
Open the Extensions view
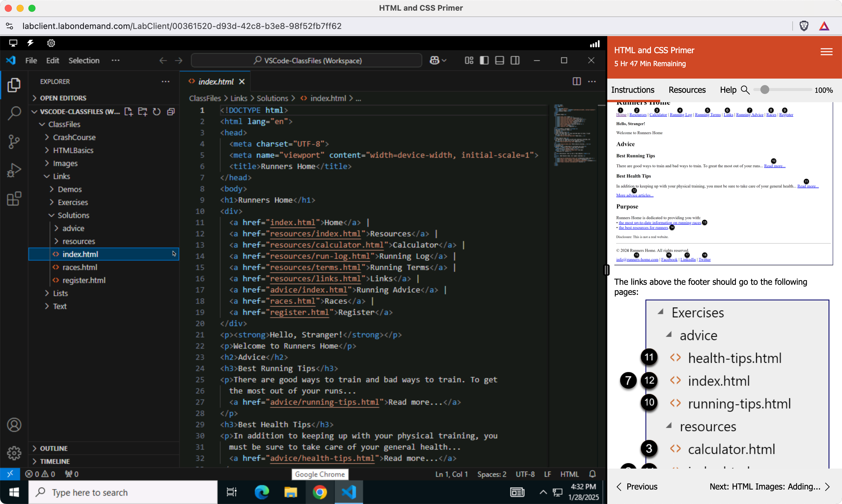(x=14, y=199)
